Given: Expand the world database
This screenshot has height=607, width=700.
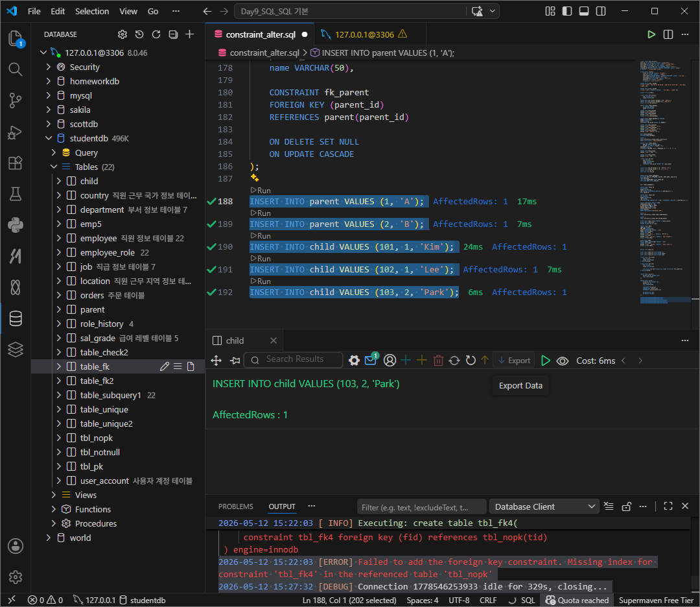Looking at the screenshot, I should 49,538.
